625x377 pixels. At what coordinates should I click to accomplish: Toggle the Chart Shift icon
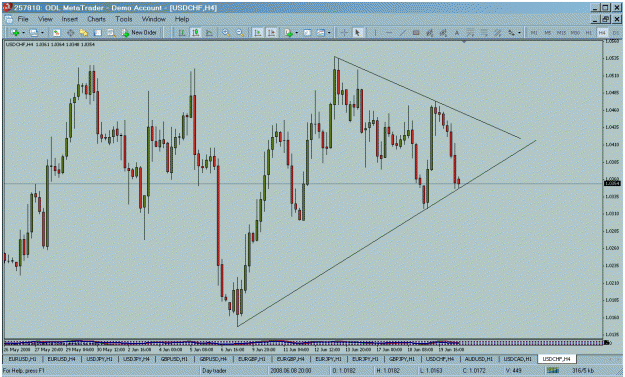[x=271, y=33]
